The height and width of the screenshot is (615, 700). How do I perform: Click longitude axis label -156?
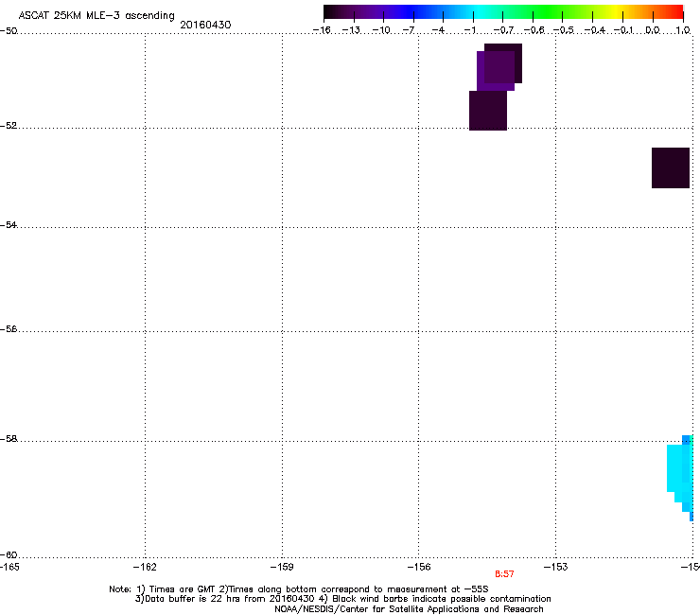[x=419, y=567]
